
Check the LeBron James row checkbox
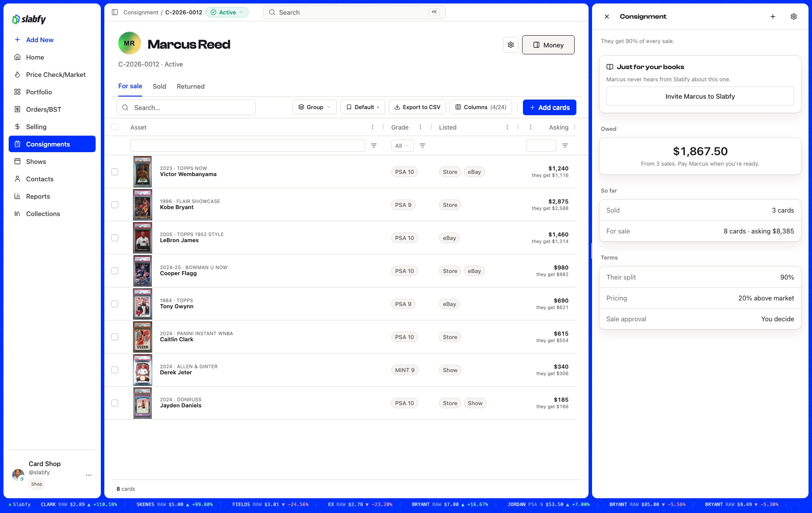point(115,238)
